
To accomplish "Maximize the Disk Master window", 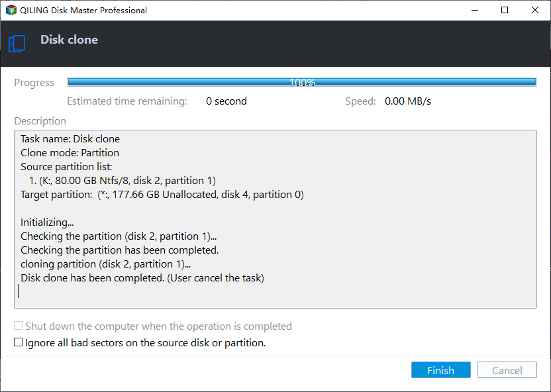I will (x=505, y=10).
